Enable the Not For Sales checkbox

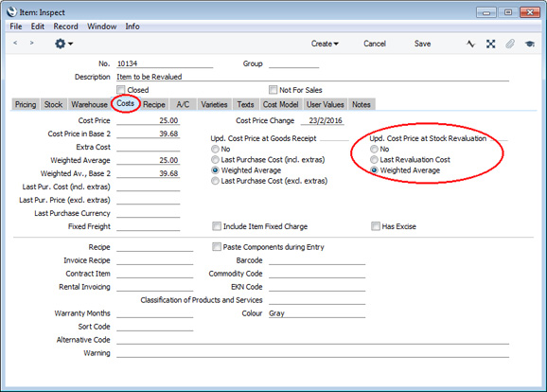273,90
